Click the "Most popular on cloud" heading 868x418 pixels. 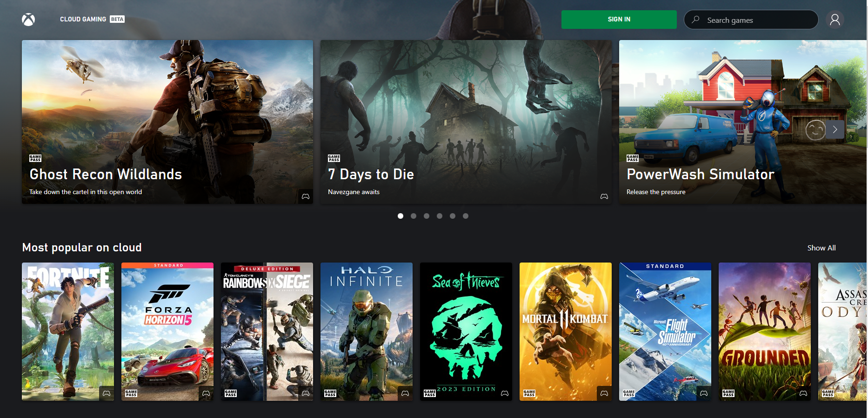(x=82, y=248)
